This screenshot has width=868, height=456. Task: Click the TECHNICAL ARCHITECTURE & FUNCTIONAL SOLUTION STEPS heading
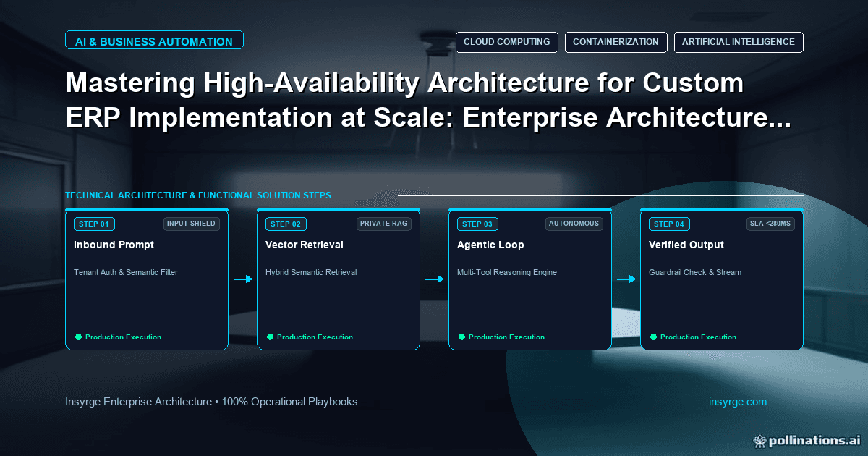(198, 195)
